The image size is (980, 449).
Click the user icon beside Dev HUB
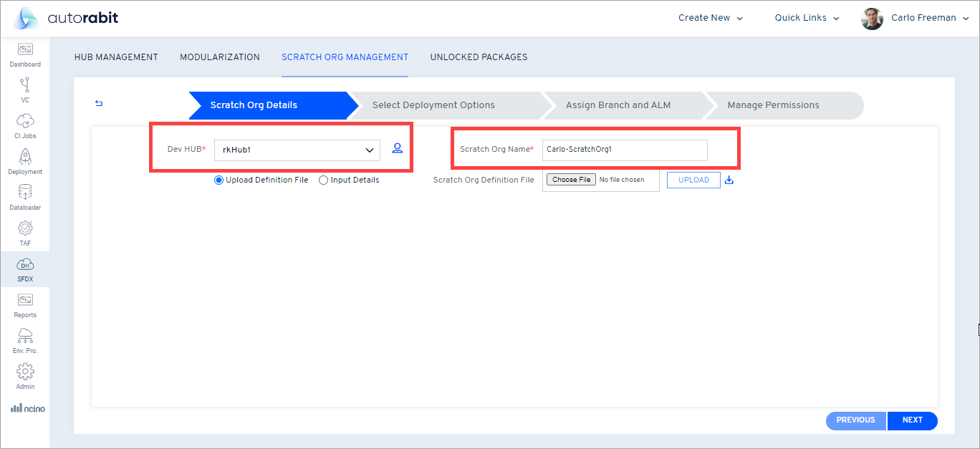point(398,149)
